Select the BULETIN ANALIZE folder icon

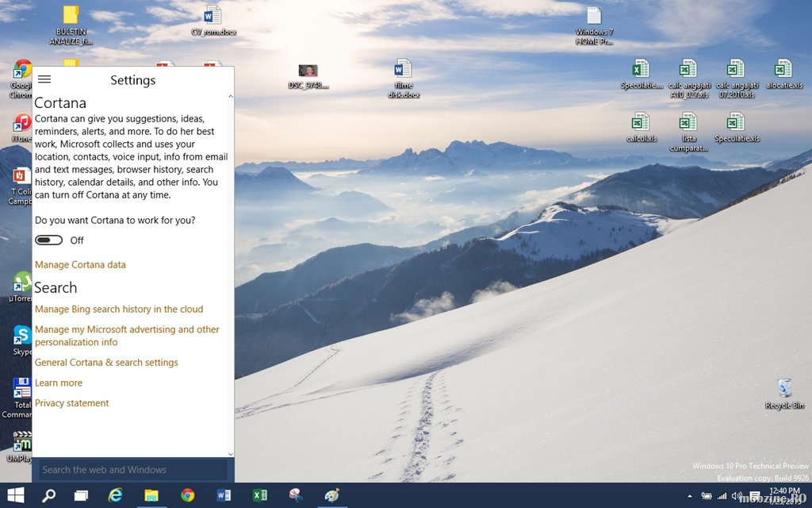[71, 25]
